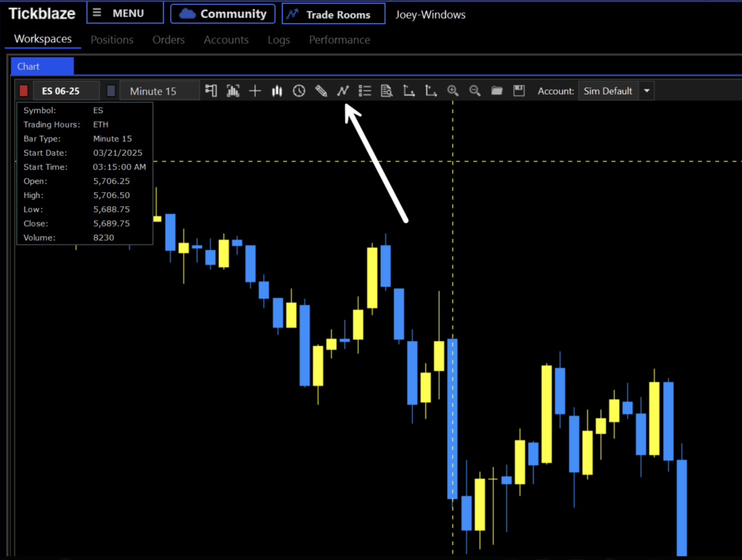This screenshot has width=742, height=560.
Task: Open the saved chart folder icon
Action: click(x=497, y=90)
